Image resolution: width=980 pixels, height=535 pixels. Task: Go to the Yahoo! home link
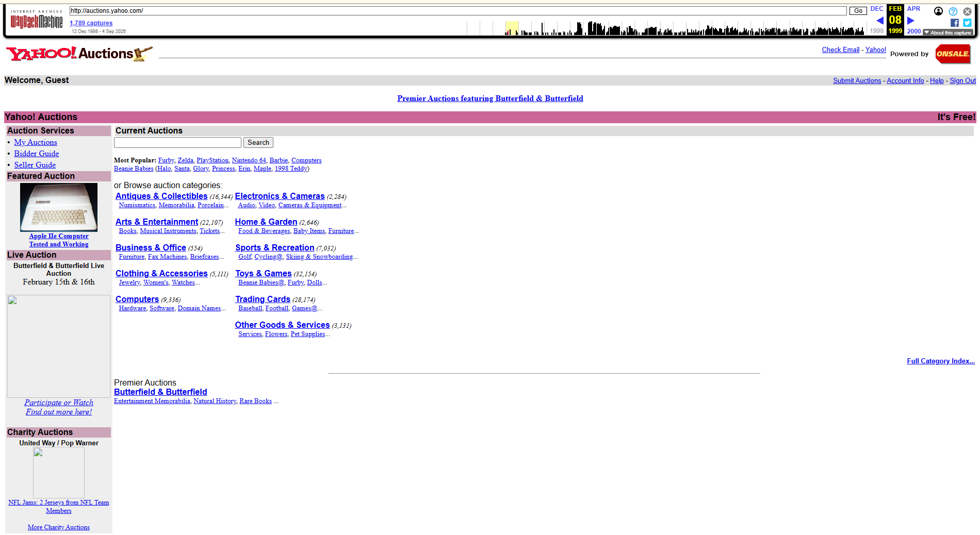[876, 50]
